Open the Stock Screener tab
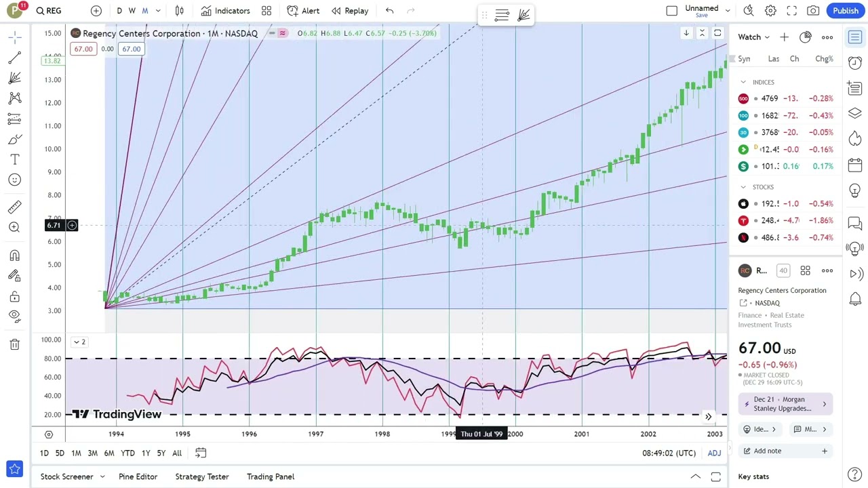The image size is (868, 488). (66, 476)
